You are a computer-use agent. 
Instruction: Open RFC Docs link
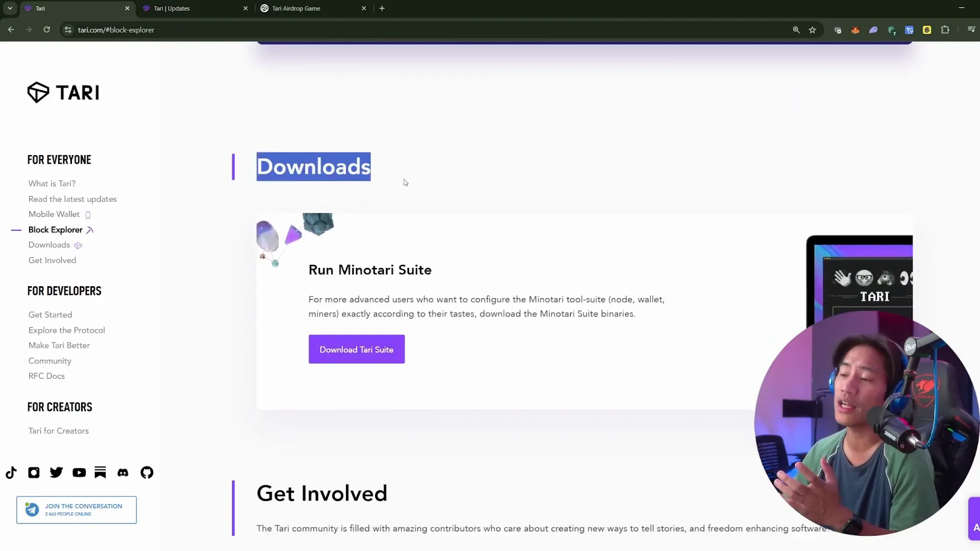(46, 376)
